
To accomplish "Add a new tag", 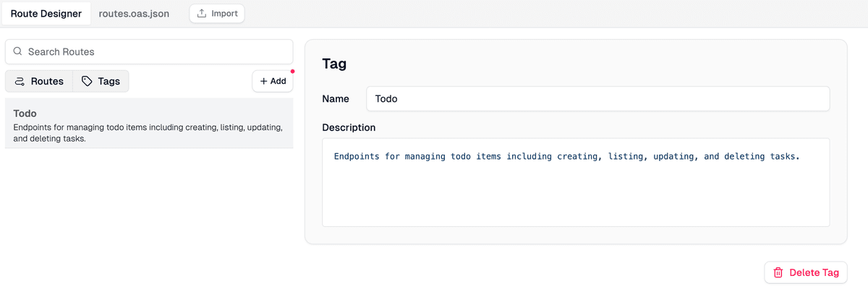I will 273,82.
